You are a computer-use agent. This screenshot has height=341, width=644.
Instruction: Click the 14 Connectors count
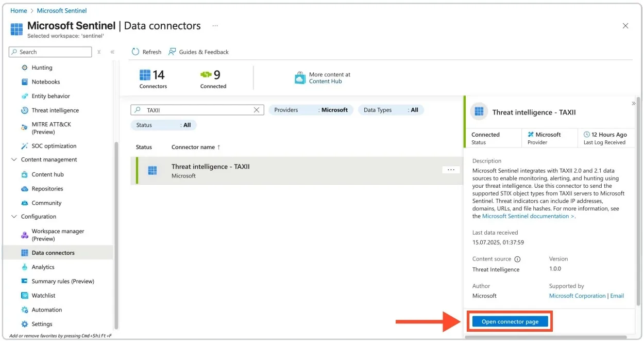pyautogui.click(x=153, y=79)
